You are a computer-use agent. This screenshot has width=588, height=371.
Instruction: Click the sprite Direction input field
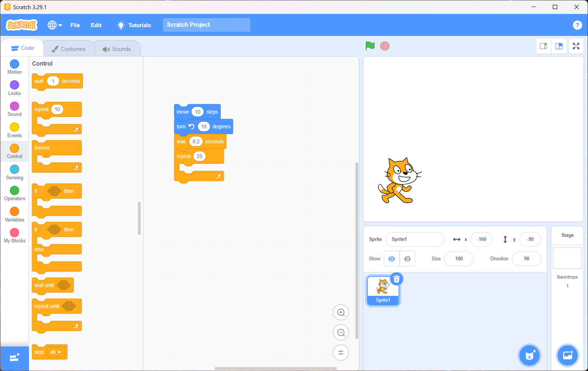[x=526, y=259]
